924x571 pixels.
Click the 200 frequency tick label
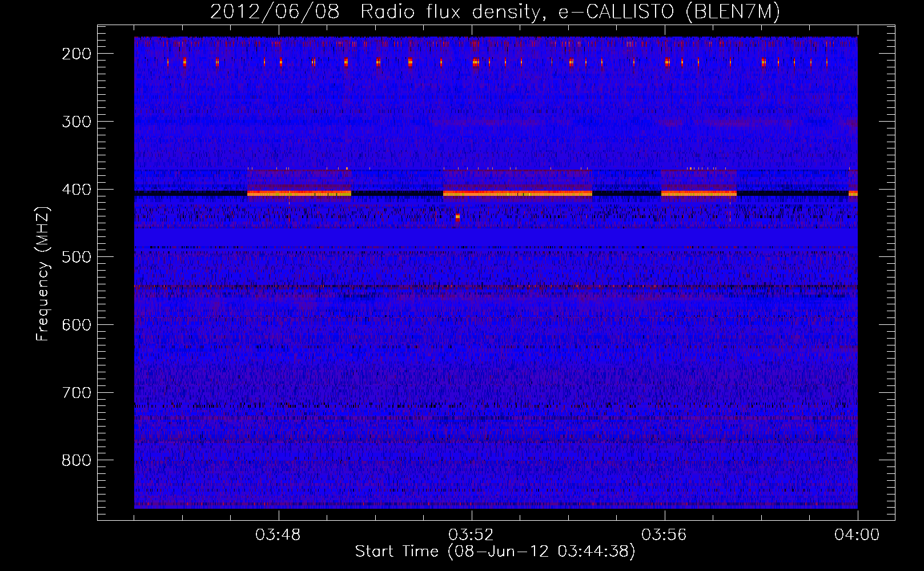[x=76, y=54]
